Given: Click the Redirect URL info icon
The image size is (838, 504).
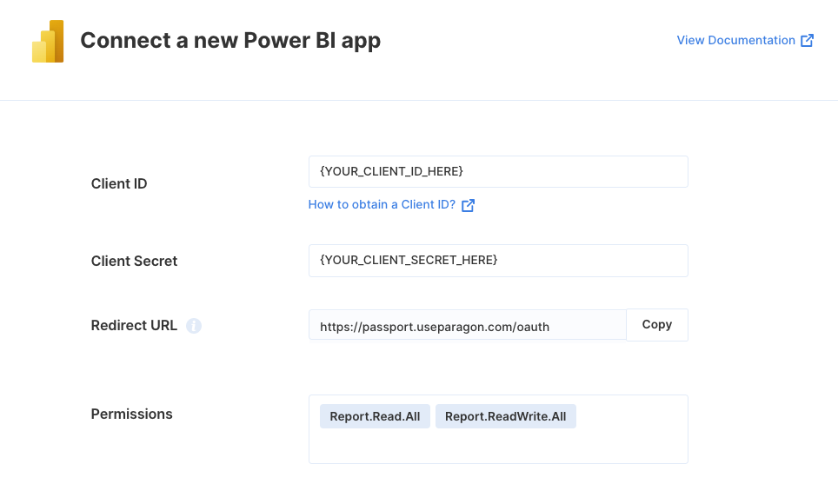Looking at the screenshot, I should pos(194,326).
